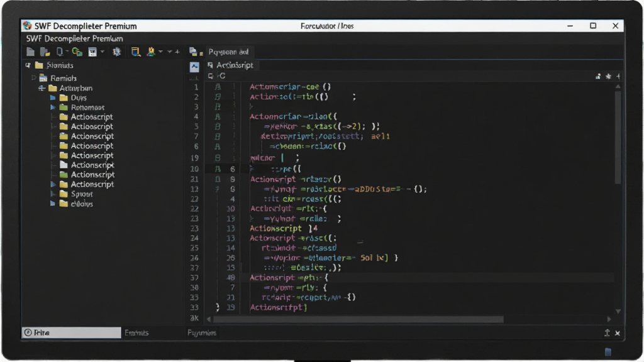Viewport: 644px width, 362px height.
Task: Click the yellow and blue bookmark toolbar icon
Action: tap(136, 52)
